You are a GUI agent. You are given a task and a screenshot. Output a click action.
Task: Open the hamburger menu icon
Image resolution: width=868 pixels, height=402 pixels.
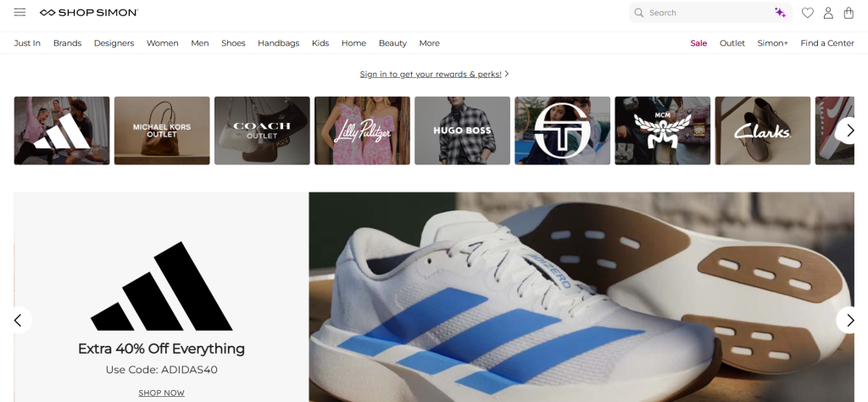pyautogui.click(x=19, y=13)
